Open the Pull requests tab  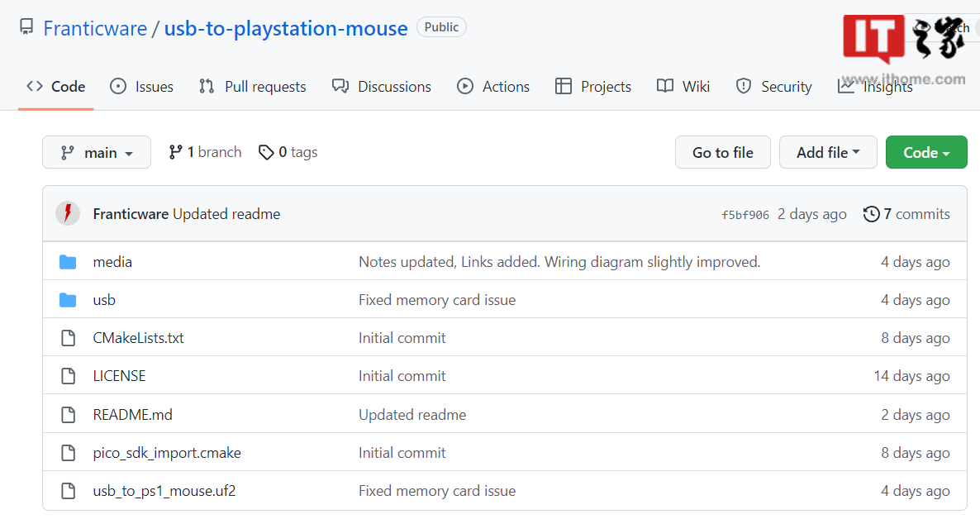(253, 86)
